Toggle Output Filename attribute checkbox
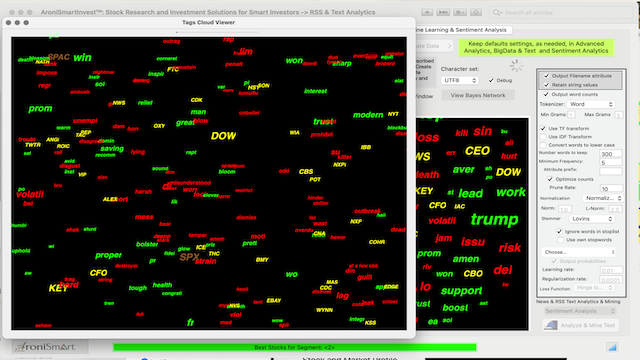This screenshot has height=360, width=640. (x=546, y=76)
